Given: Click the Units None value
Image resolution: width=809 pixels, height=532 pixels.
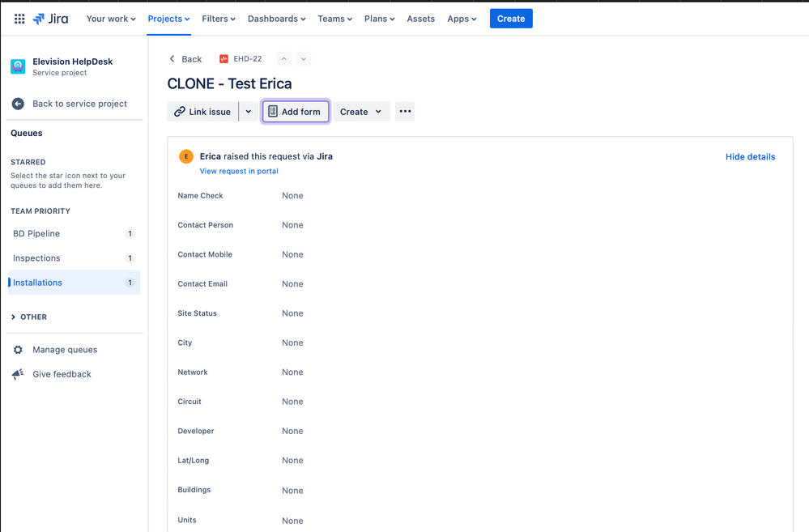Looking at the screenshot, I should 292,521.
